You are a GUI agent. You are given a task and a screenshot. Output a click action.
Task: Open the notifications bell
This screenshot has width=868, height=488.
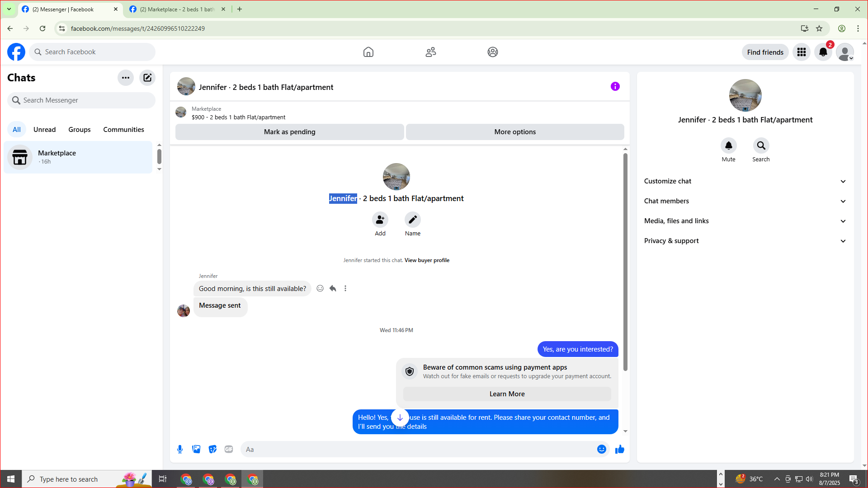pos(823,52)
